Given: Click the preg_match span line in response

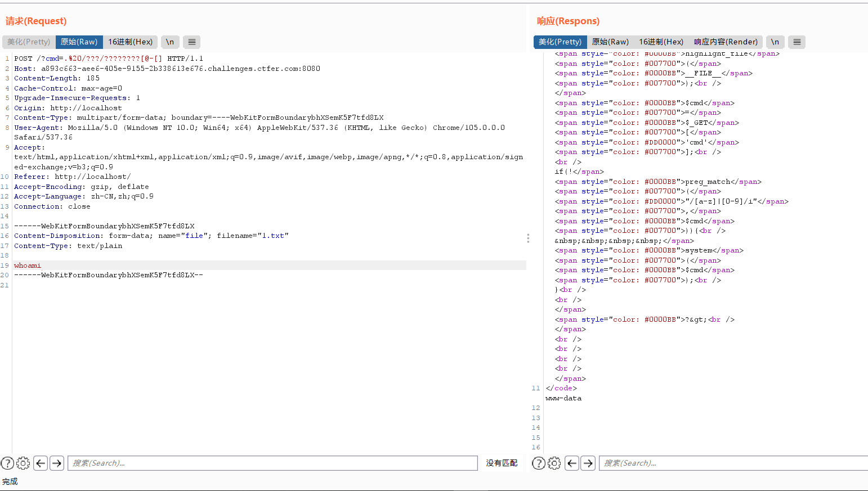Looking at the screenshot, I should point(658,182).
